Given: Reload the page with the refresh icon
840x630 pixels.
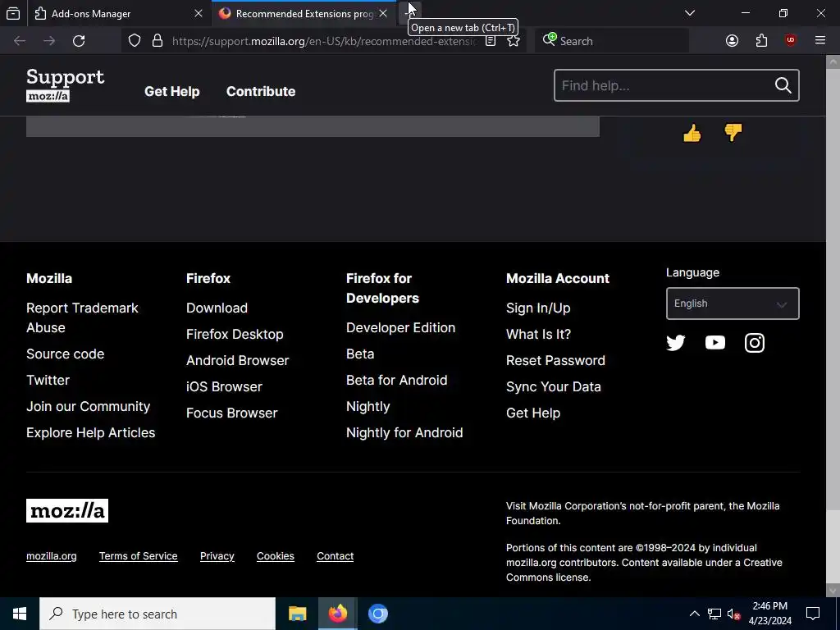Looking at the screenshot, I should [x=79, y=41].
